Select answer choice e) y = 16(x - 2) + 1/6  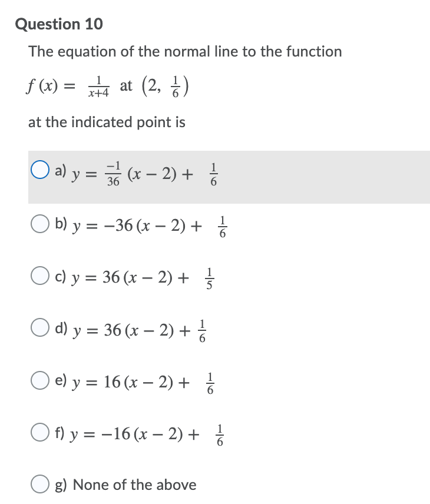[x=40, y=382]
